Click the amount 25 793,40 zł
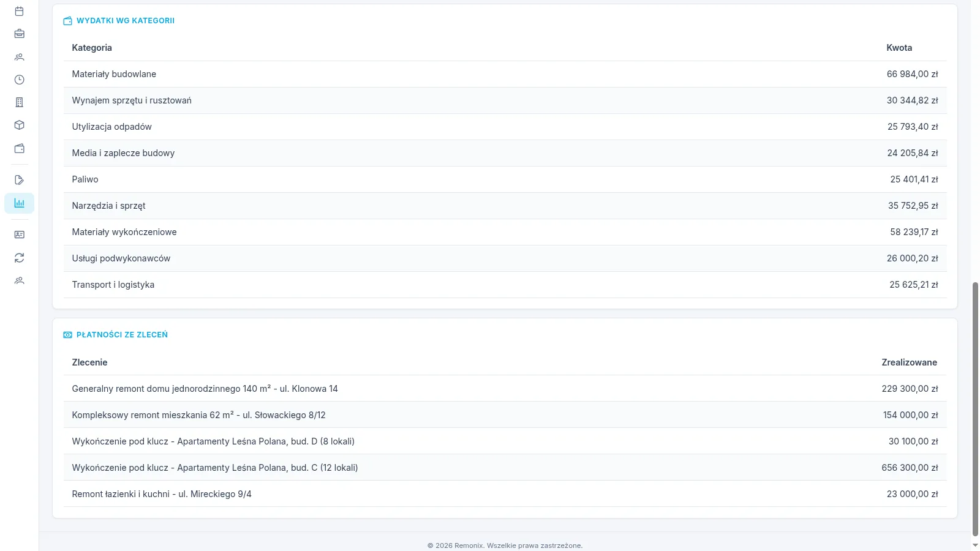 coord(913,127)
